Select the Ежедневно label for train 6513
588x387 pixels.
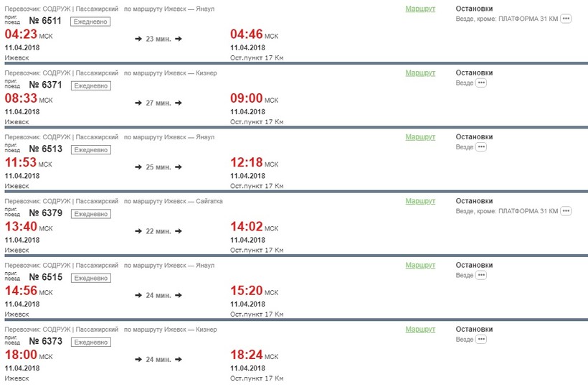90,150
